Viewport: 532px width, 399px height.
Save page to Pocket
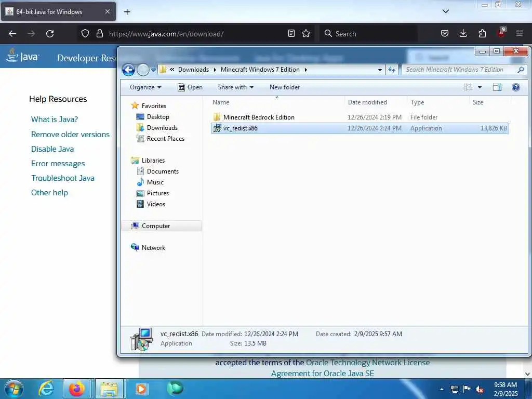[x=445, y=33]
